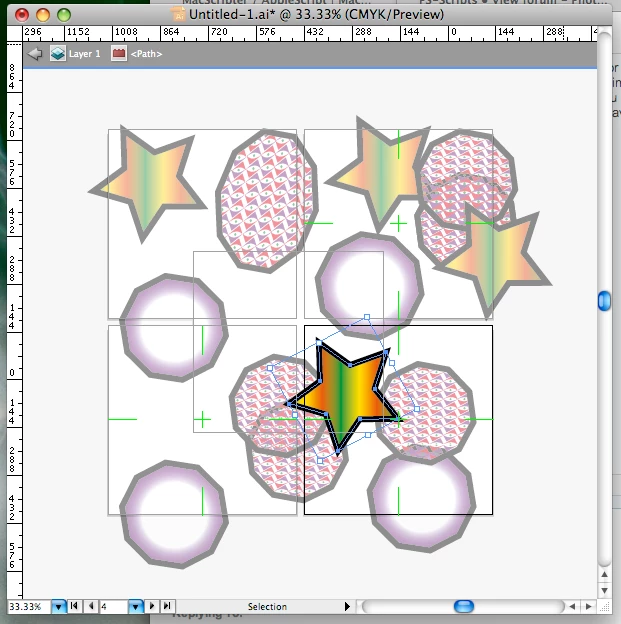Select the purple circle in bottom-right artboard

pos(422,501)
